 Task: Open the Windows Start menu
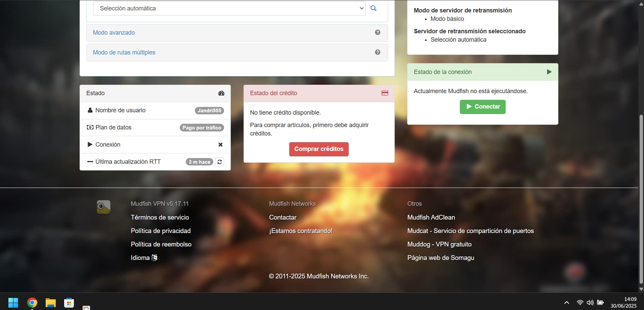point(13,303)
